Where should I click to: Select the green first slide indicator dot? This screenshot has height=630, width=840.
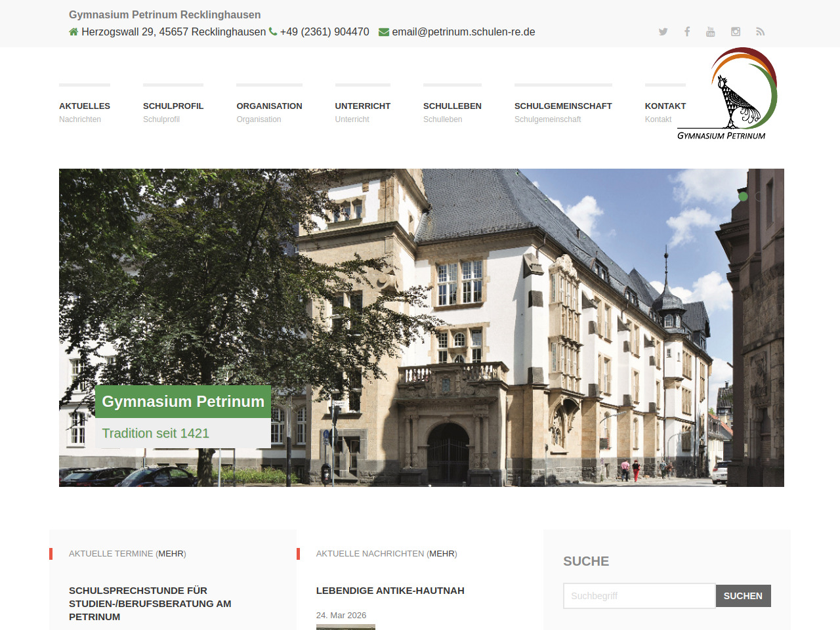click(x=743, y=196)
